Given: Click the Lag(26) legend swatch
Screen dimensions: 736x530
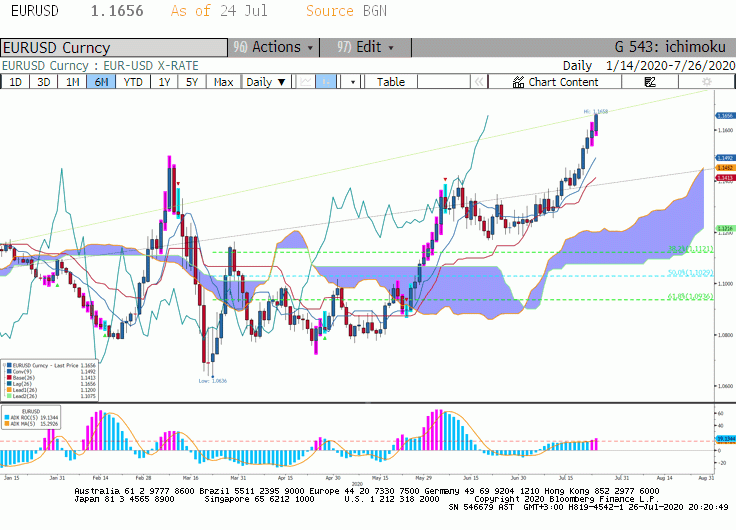Looking at the screenshot, I should (9, 384).
